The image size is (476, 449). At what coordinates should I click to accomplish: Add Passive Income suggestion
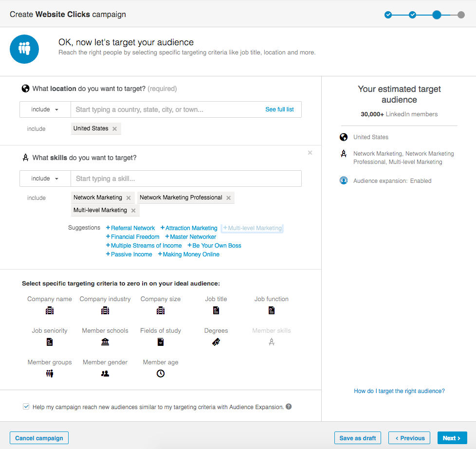(129, 254)
